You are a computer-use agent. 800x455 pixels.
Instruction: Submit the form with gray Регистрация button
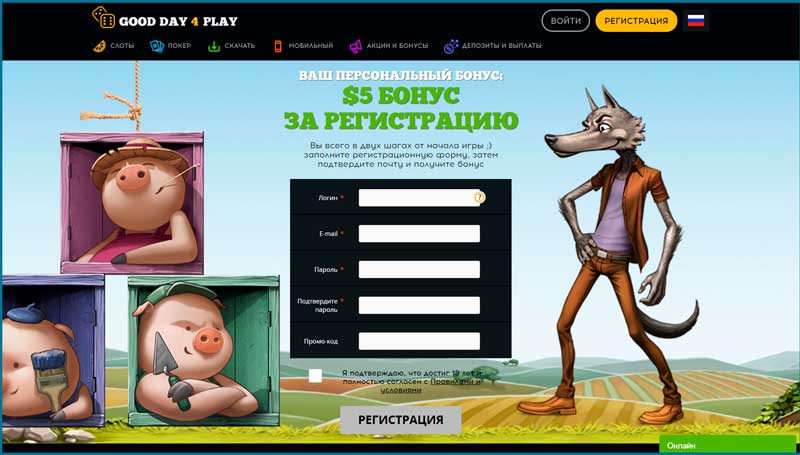[401, 420]
